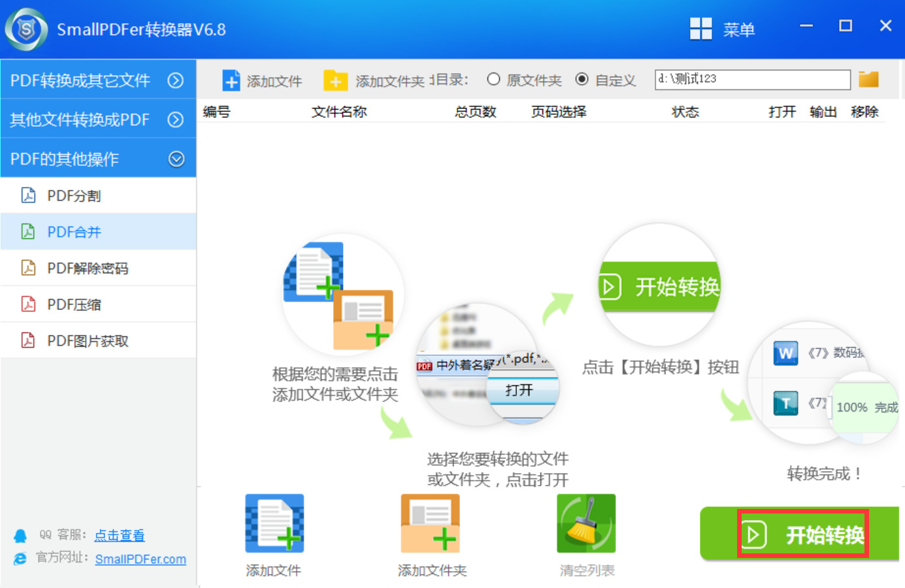Collapse the PDF的其他操作 section arrow
905x588 pixels.
pos(176,159)
